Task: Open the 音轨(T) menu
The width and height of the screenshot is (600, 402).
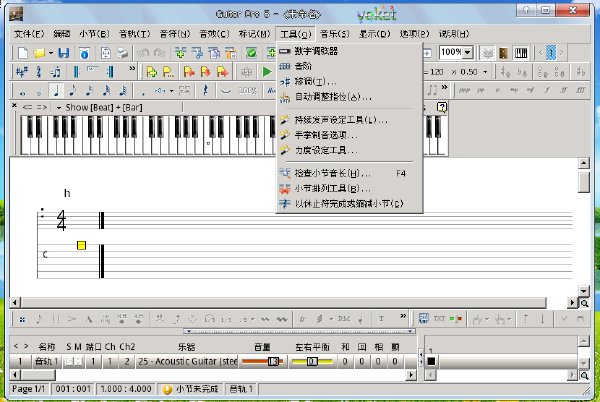Action: (x=135, y=34)
